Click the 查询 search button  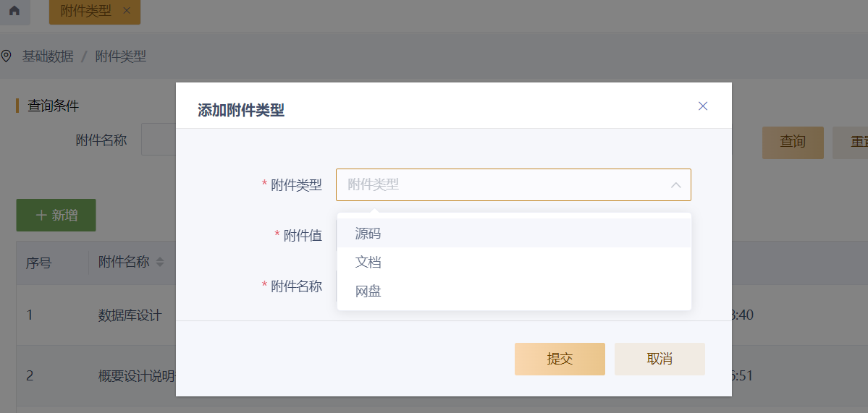[792, 142]
